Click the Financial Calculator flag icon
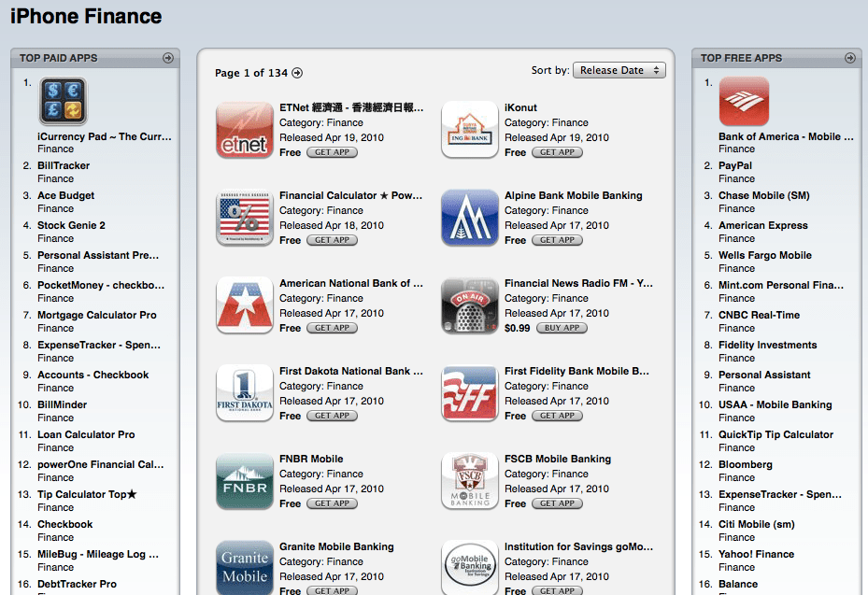This screenshot has width=868, height=595. pos(244,218)
